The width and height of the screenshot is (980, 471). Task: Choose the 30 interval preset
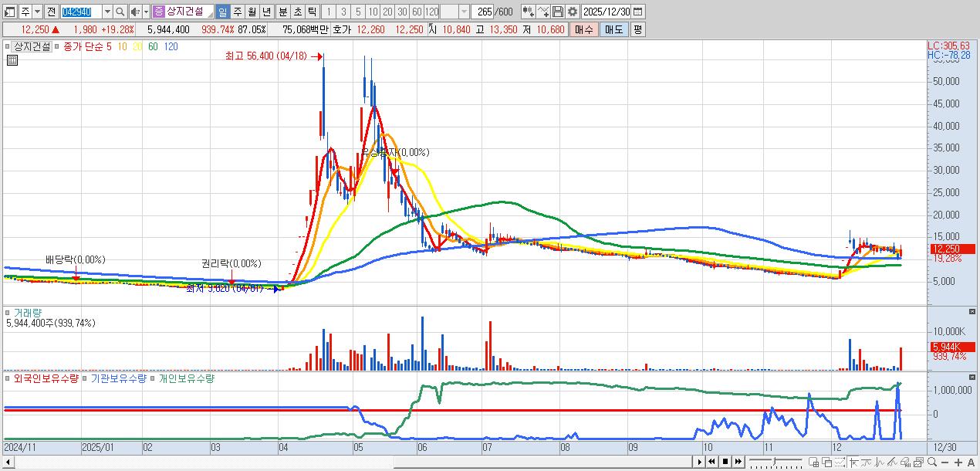pos(402,12)
